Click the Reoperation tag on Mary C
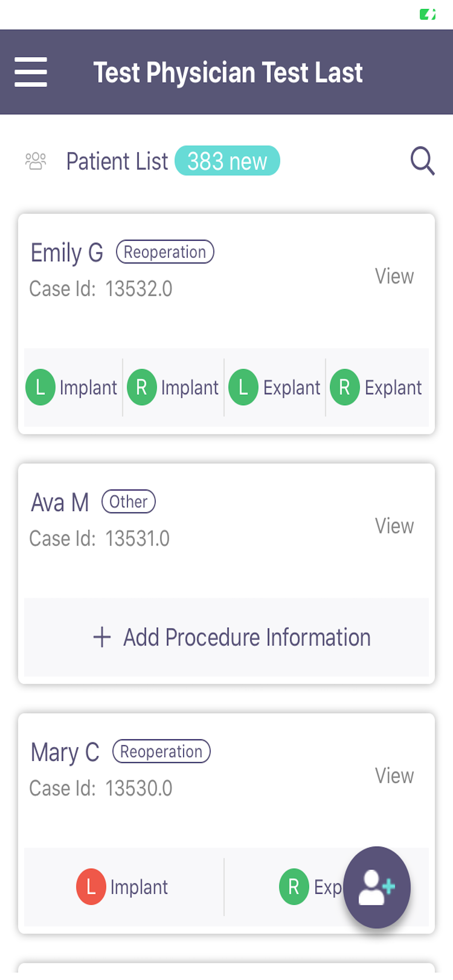Viewport: 453px width, 980px height. (162, 751)
